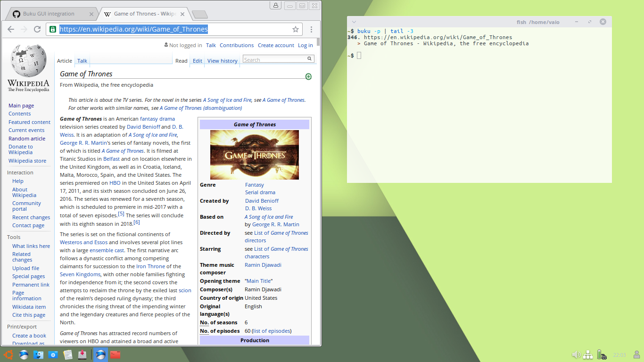This screenshot has width=644, height=362.
Task: Click the David Benioff infobox link
Action: tap(262, 201)
